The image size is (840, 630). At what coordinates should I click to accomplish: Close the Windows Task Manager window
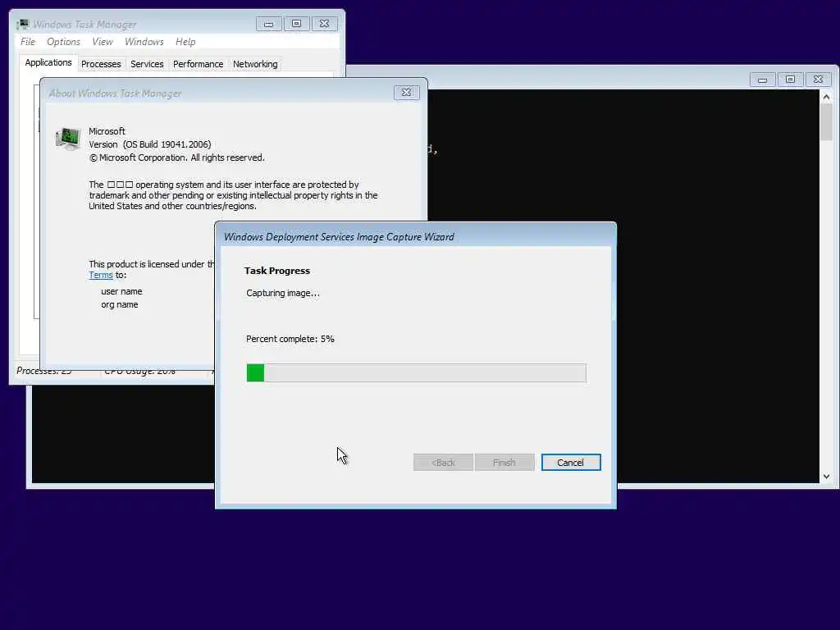point(324,24)
